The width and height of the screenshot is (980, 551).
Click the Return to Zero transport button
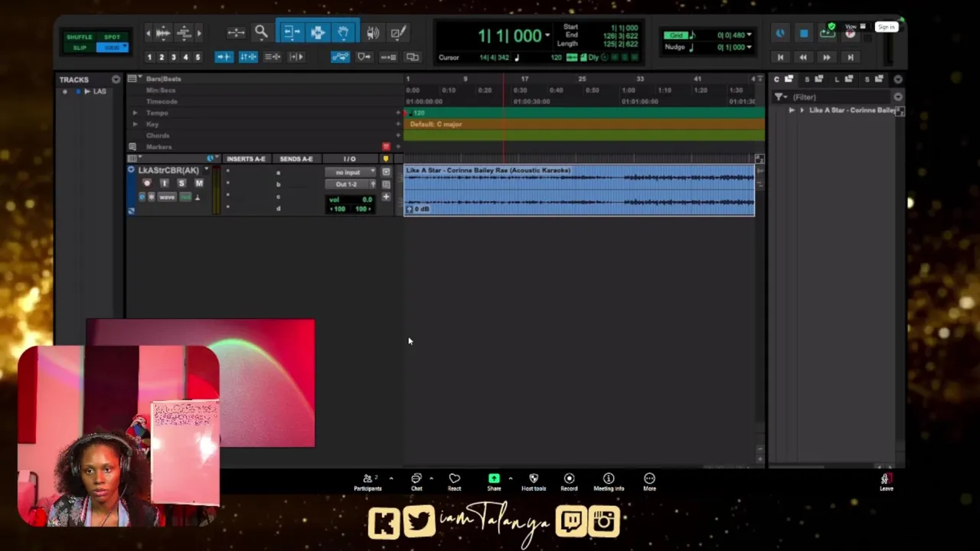(x=779, y=57)
